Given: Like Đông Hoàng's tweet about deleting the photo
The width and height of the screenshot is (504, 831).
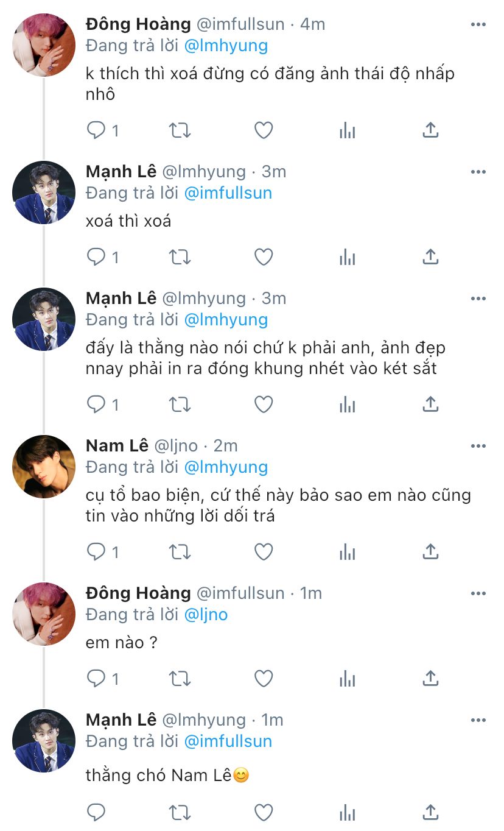Looking at the screenshot, I should (263, 130).
